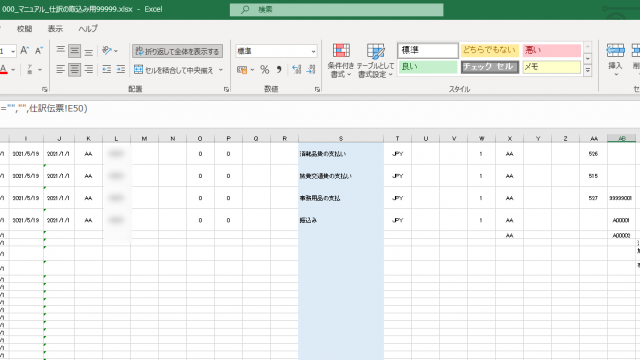Click JPY in the 振込み row
The image size is (640, 360).
pos(397,220)
